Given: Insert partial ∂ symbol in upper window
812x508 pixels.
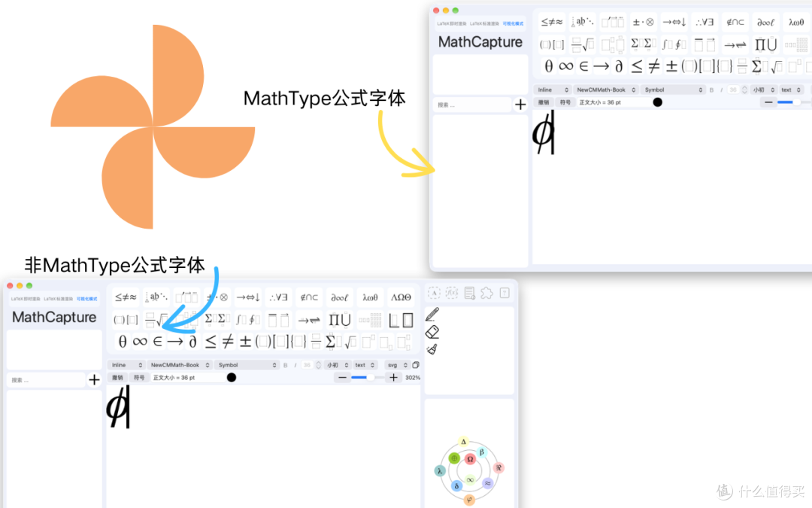Looking at the screenshot, I should [x=618, y=65].
